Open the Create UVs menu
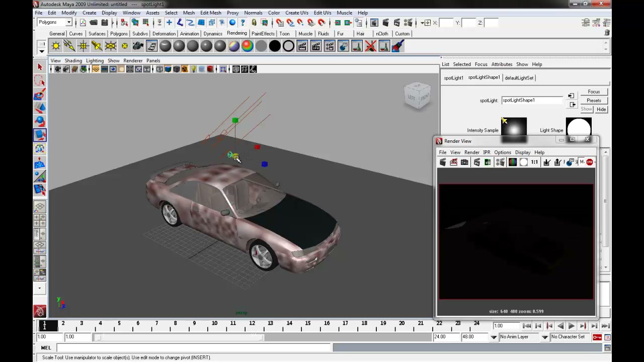This screenshot has width=644, height=362. [x=297, y=13]
